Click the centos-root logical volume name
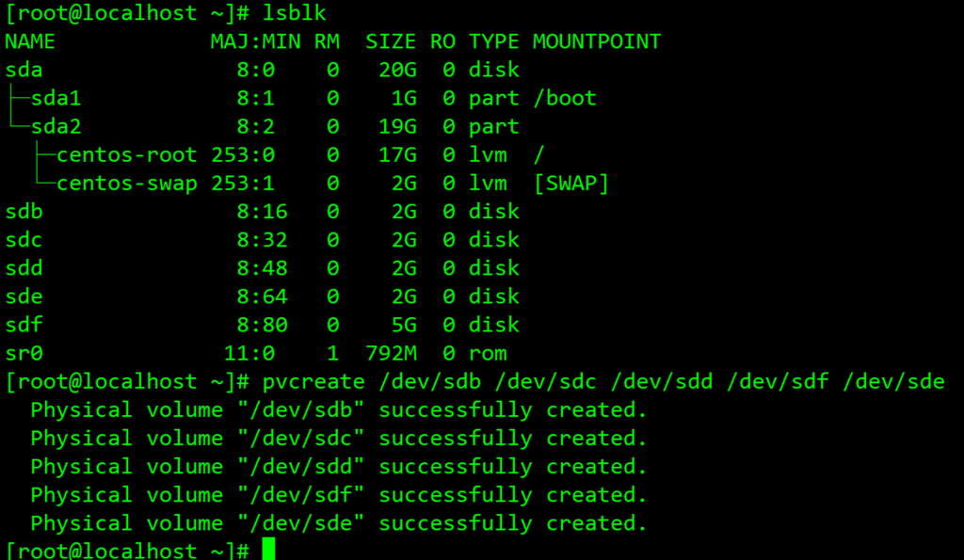The height and width of the screenshot is (560, 964). coord(127,154)
